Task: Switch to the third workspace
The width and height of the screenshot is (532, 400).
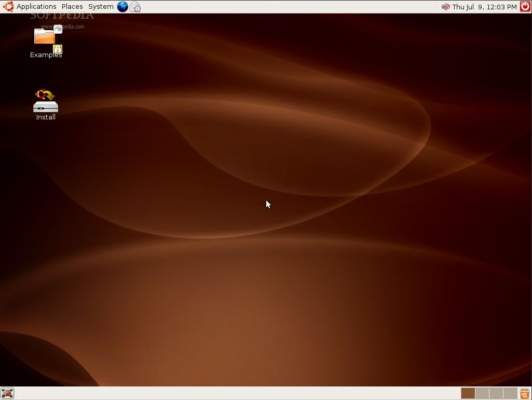Action: click(x=496, y=393)
